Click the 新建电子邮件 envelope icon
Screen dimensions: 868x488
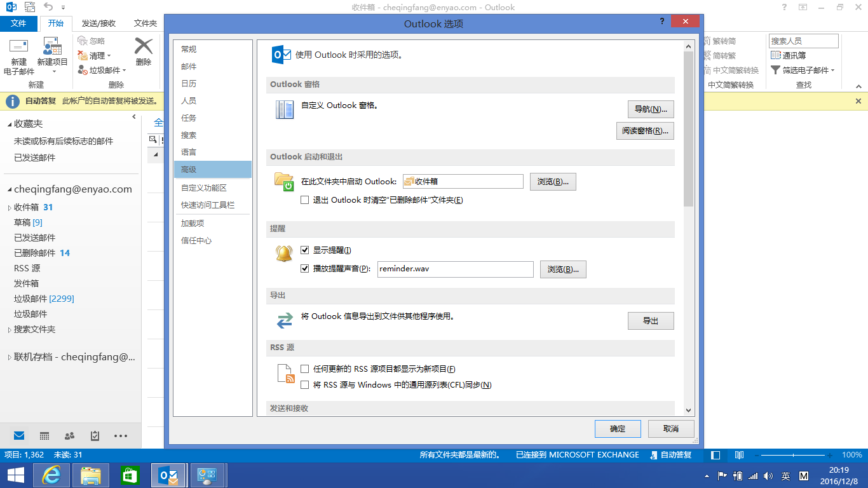click(19, 46)
